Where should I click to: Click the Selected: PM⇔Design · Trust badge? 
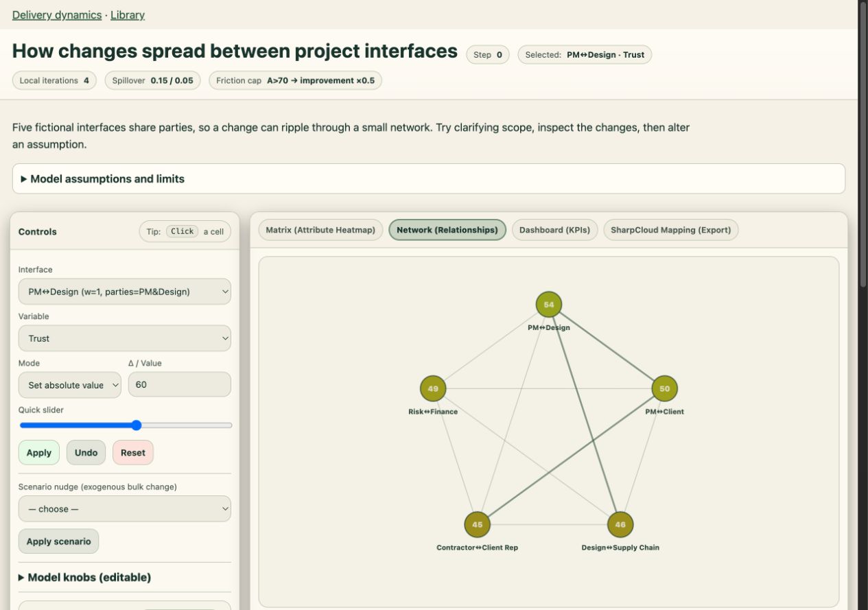pos(585,55)
